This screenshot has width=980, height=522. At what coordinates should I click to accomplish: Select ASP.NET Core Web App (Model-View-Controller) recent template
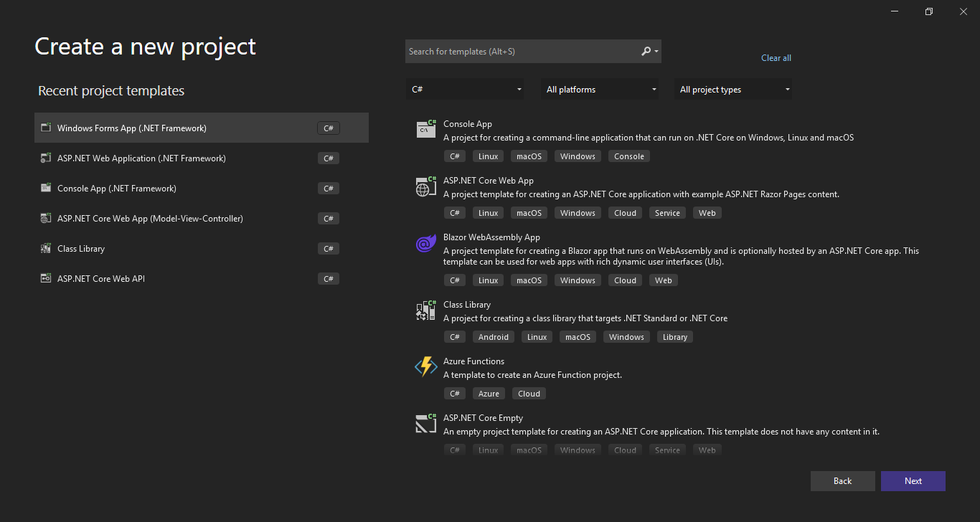click(x=202, y=218)
